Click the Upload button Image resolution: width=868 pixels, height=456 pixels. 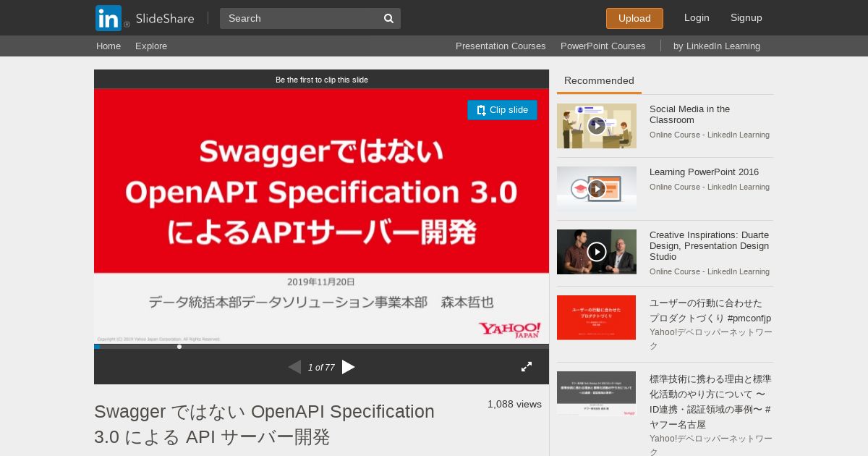[634, 18]
